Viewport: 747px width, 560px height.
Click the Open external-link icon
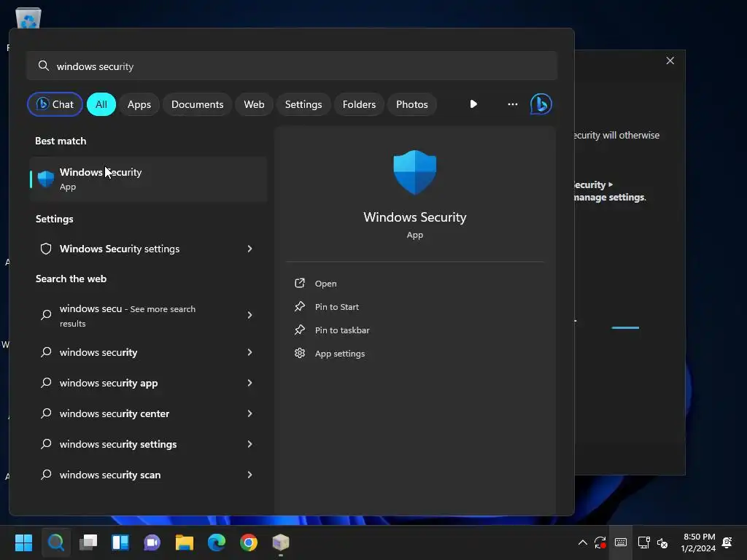(300, 283)
